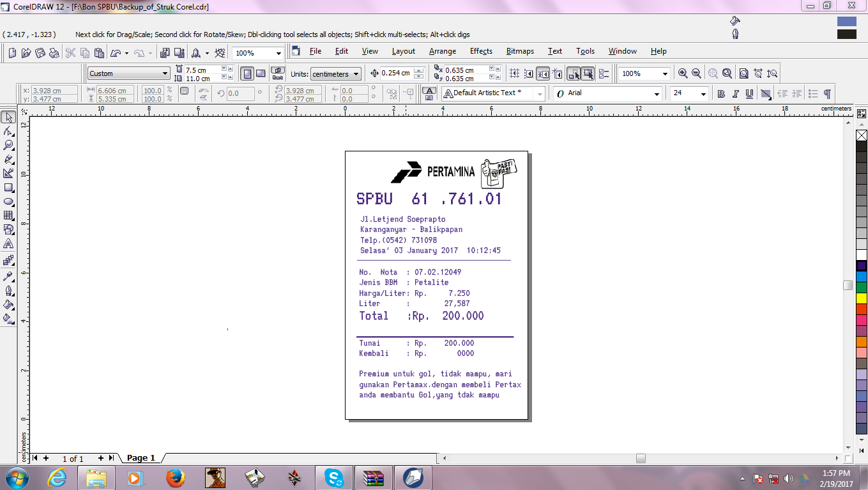Open the File menu

coord(315,51)
